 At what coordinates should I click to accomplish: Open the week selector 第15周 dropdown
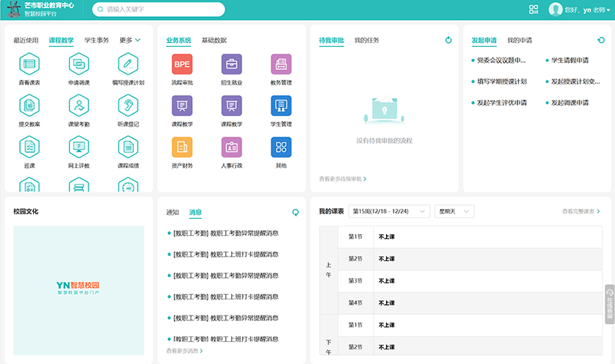(x=390, y=211)
